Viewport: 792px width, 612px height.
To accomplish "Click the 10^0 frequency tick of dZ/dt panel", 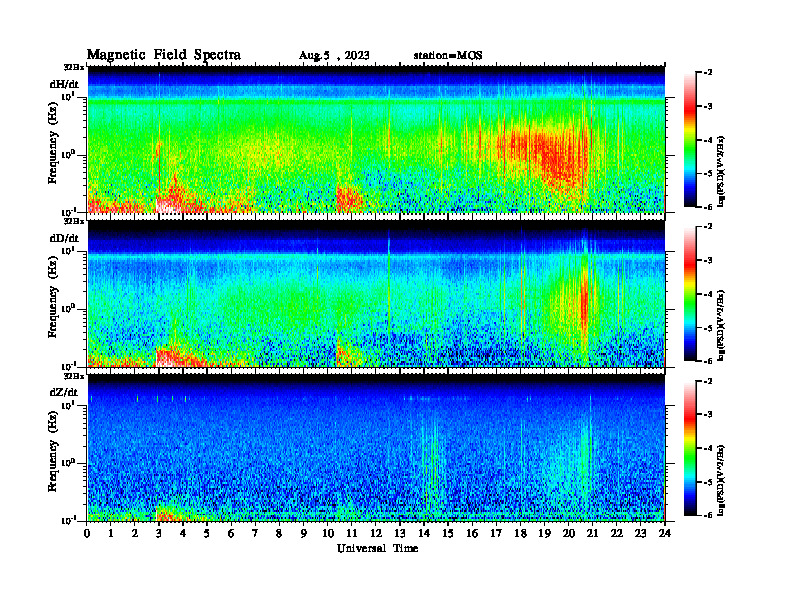I will coord(69,462).
